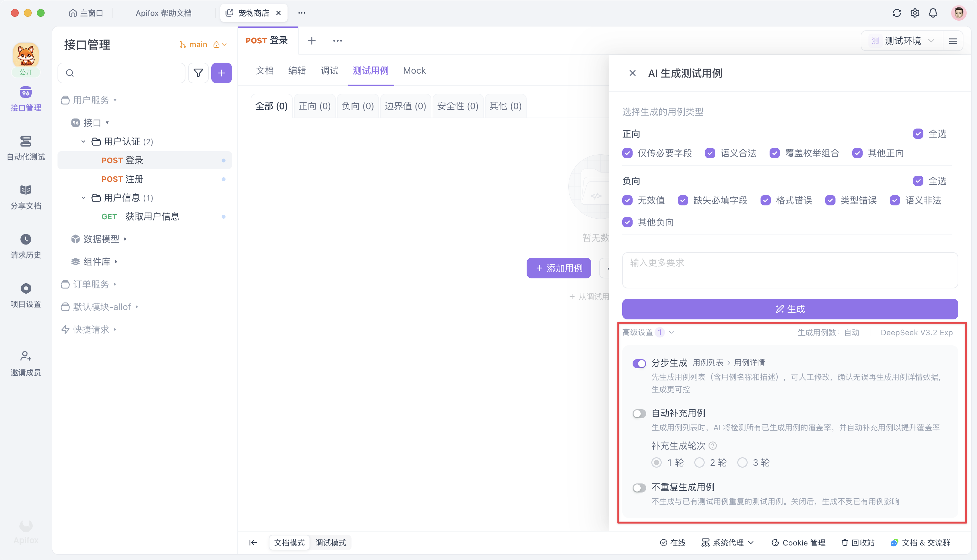
Task: Switch to 自动化测试 in the sidebar
Action: tap(26, 148)
